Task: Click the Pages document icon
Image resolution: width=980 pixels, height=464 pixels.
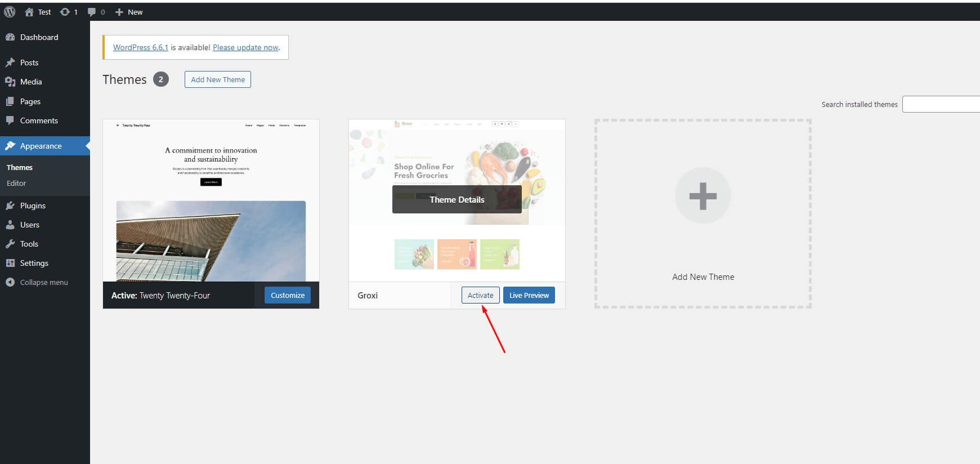Action: [x=10, y=101]
